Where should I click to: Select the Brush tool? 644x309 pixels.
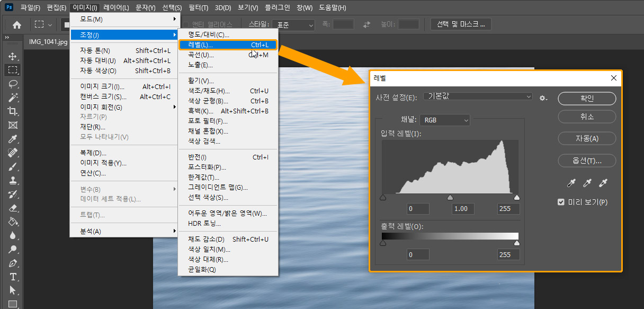[13, 166]
